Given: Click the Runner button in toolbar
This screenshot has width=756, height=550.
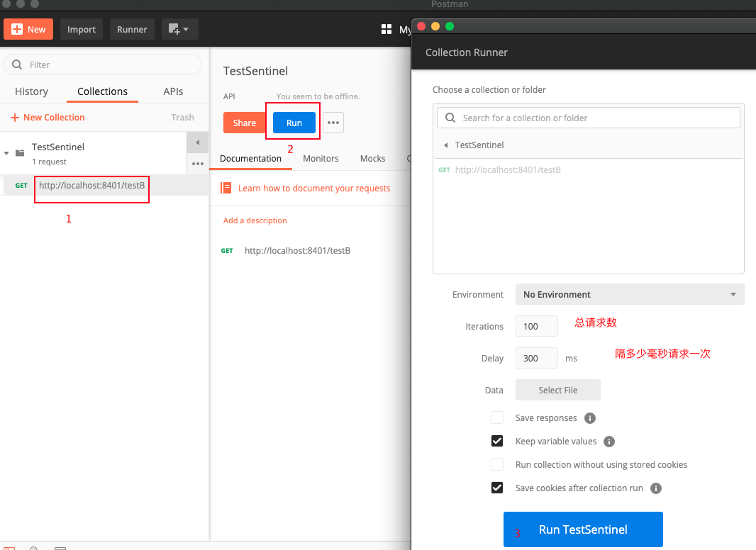Looking at the screenshot, I should click(x=132, y=29).
